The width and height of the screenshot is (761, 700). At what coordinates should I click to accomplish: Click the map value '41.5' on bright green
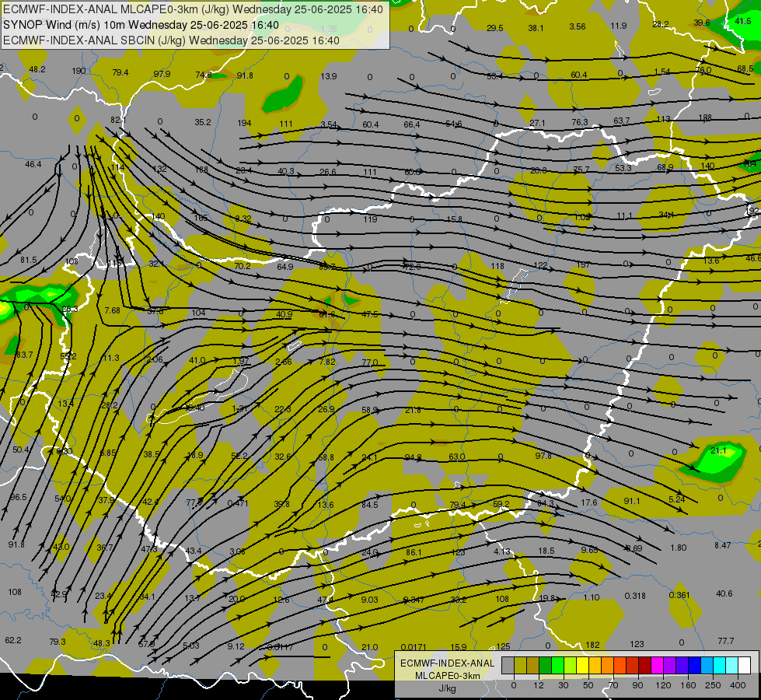coord(742,21)
